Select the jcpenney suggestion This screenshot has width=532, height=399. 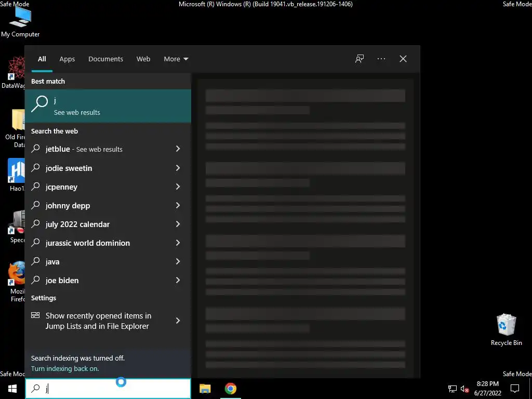coord(108,187)
